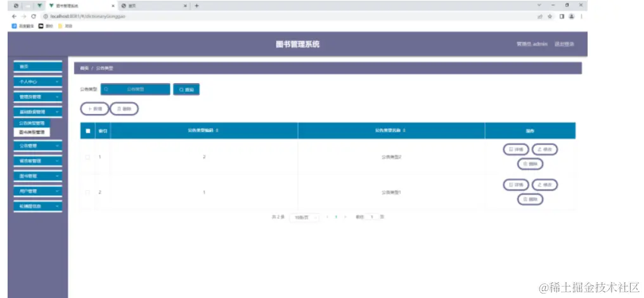Click the 删除 button above the table

(124, 108)
